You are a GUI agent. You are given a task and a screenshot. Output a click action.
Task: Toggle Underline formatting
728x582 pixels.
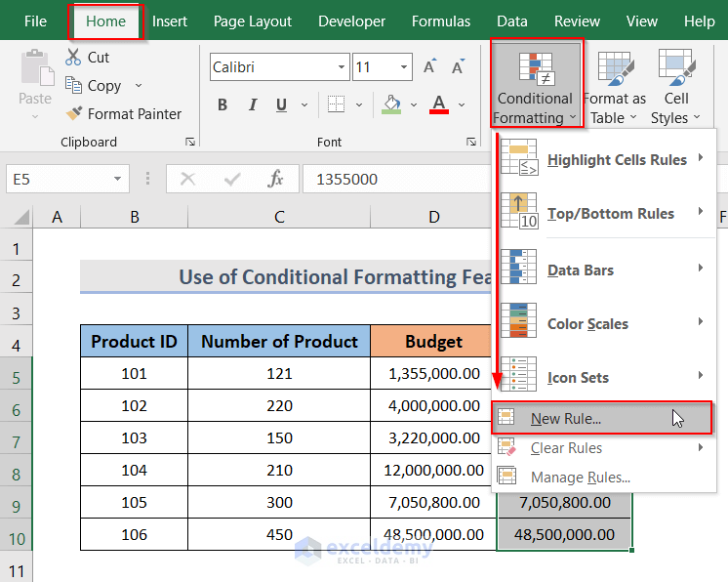[281, 104]
